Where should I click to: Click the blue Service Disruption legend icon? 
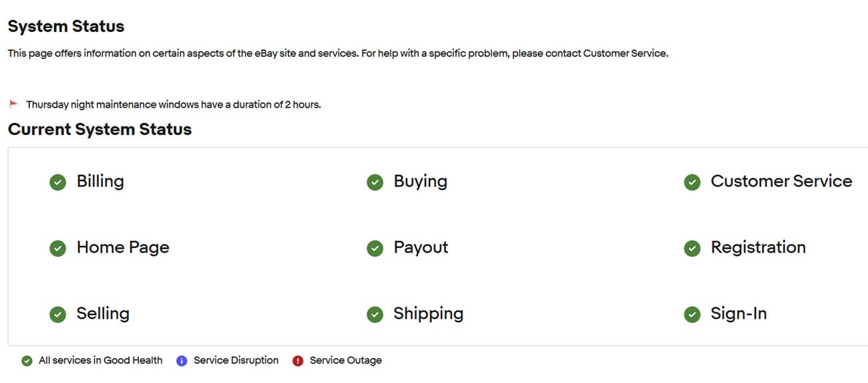[182, 361]
